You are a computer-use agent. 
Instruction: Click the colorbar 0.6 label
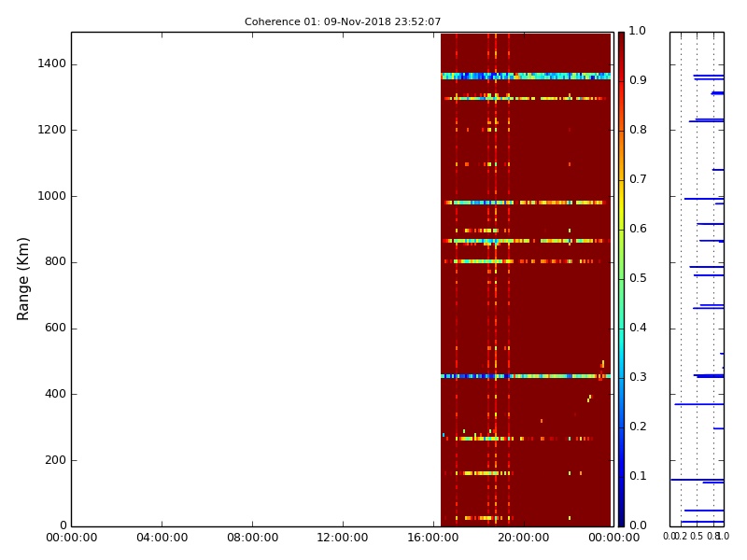pyautogui.click(x=638, y=229)
